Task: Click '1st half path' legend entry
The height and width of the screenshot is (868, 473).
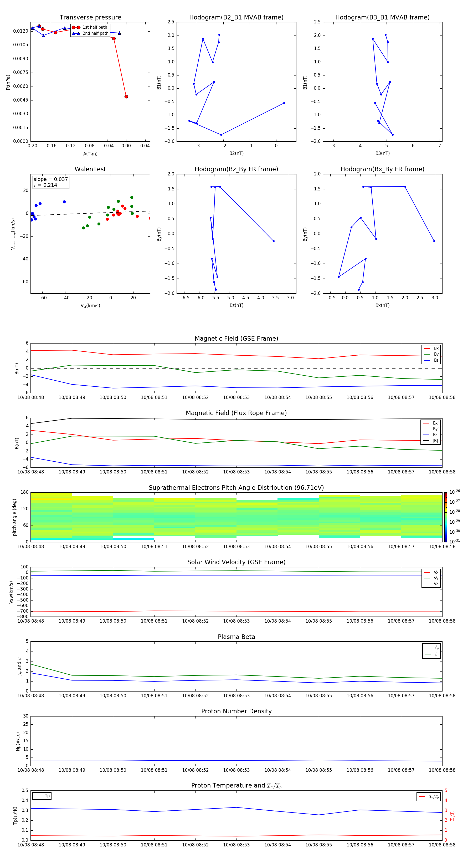Action: pyautogui.click(x=90, y=27)
